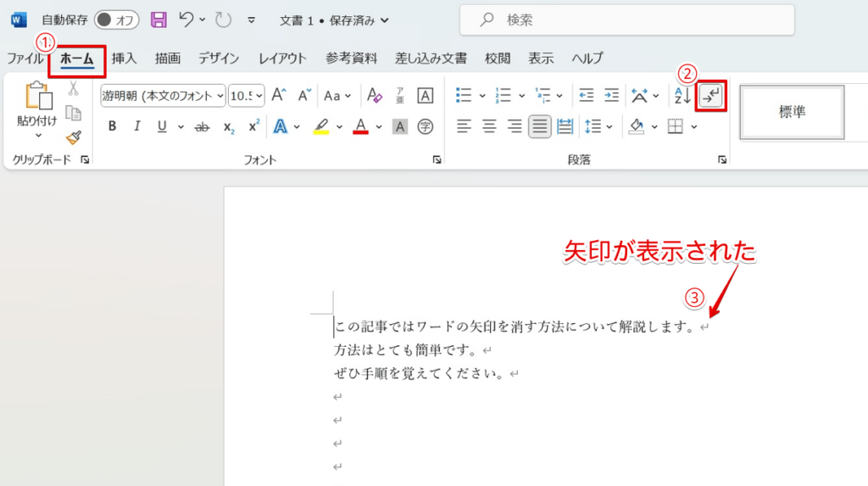
Task: Open the 差し込み文書 tab
Action: pos(431,59)
